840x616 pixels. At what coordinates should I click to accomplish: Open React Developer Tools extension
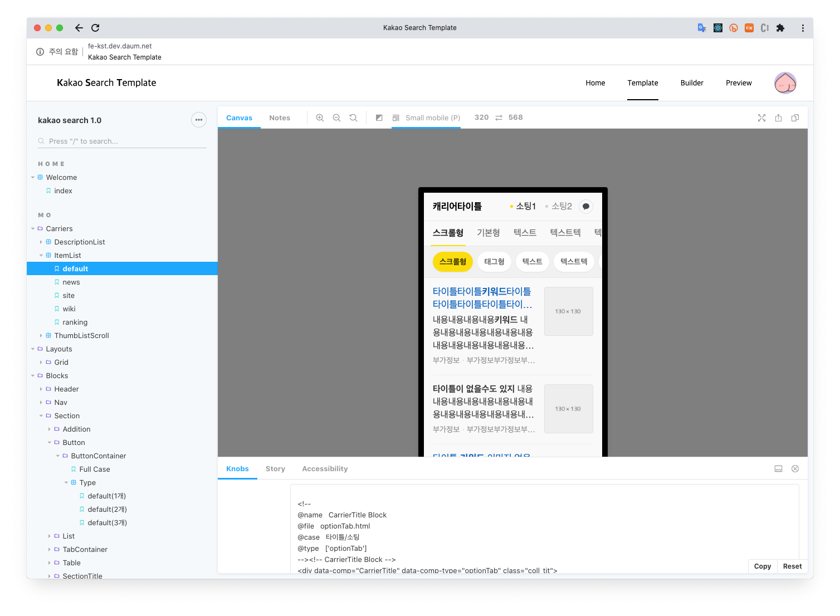(x=718, y=28)
